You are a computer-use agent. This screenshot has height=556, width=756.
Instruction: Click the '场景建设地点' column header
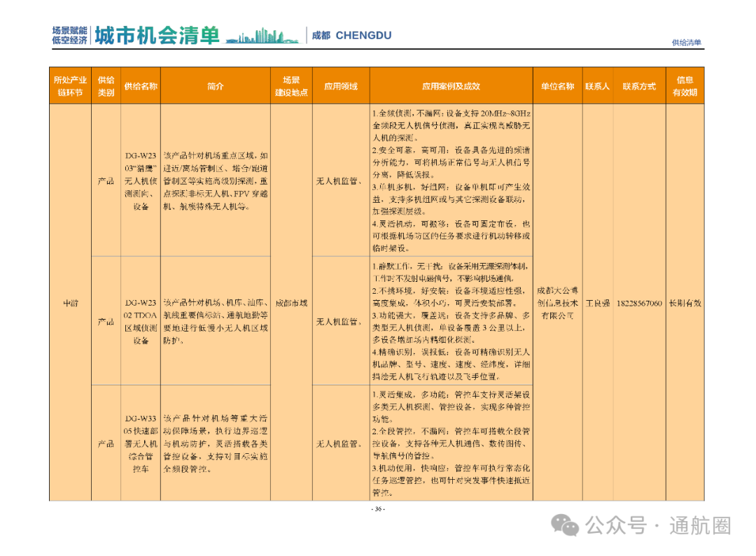pyautogui.click(x=291, y=86)
